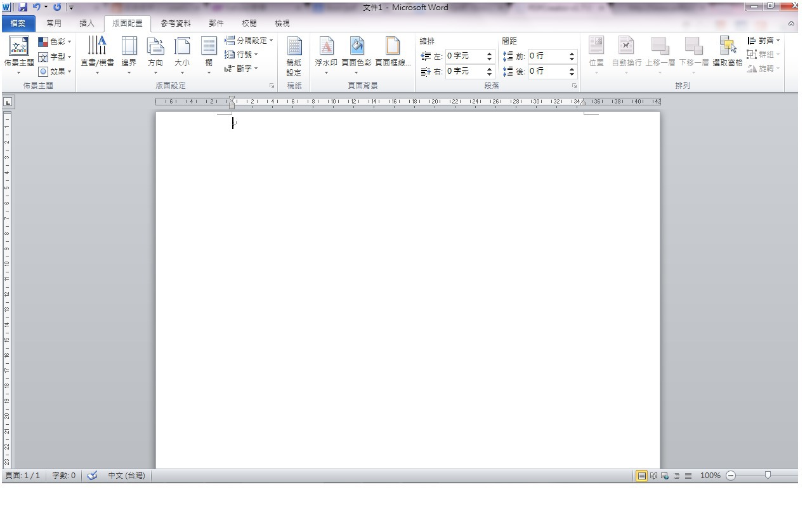Click the 100% zoom level button

click(710, 476)
